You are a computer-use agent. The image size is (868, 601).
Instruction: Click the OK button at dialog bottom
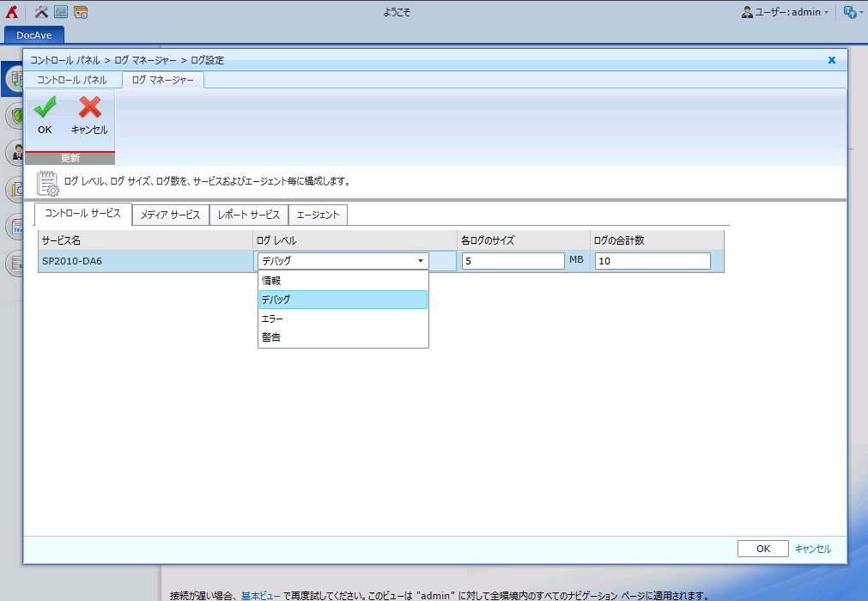click(762, 549)
